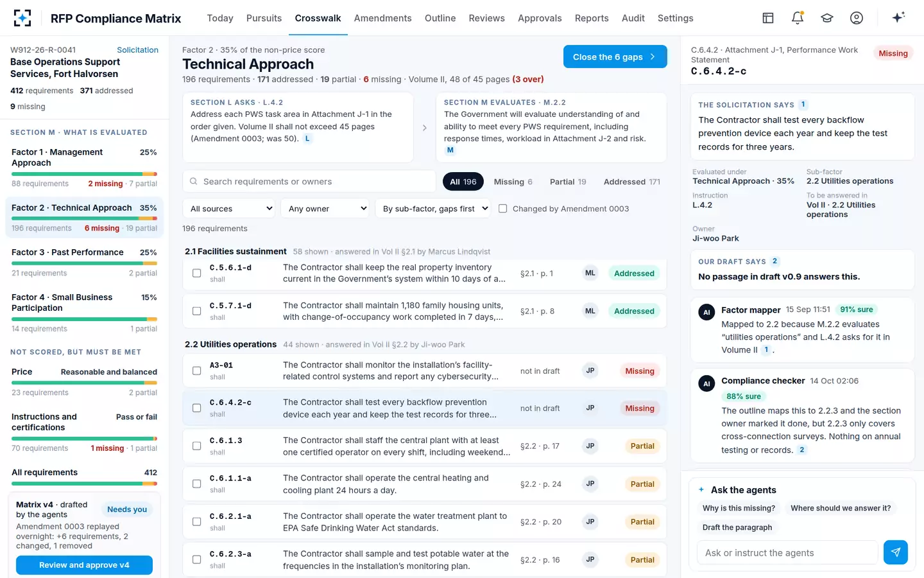Filter by the Missing 6 tab

(x=513, y=182)
